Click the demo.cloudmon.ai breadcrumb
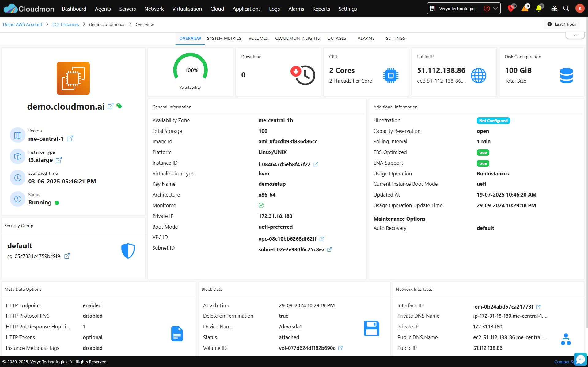The image size is (588, 367). pos(107,24)
